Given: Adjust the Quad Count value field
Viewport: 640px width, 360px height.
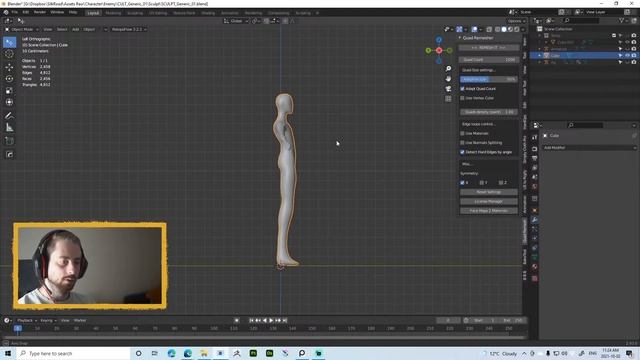Looking at the screenshot, I should tap(489, 60).
